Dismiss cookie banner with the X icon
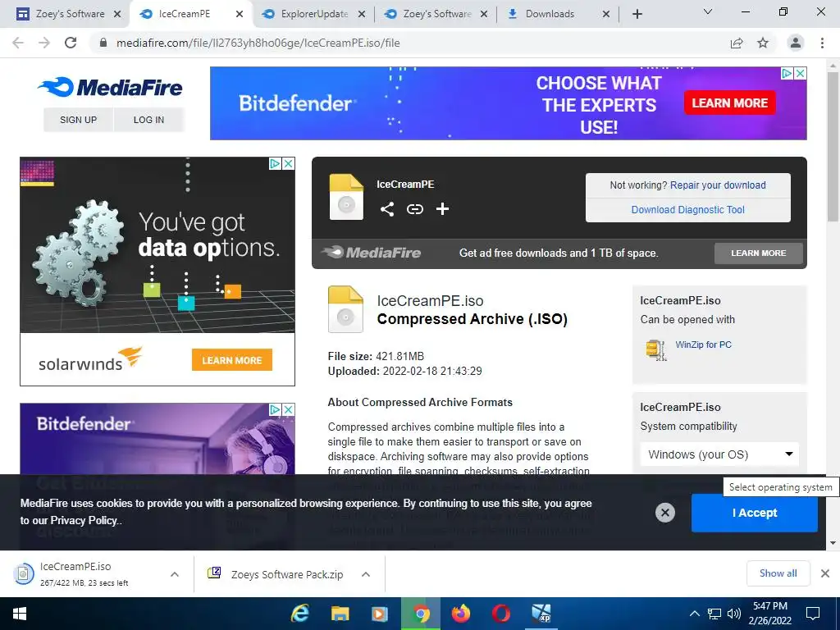The height and width of the screenshot is (630, 840). (x=664, y=513)
